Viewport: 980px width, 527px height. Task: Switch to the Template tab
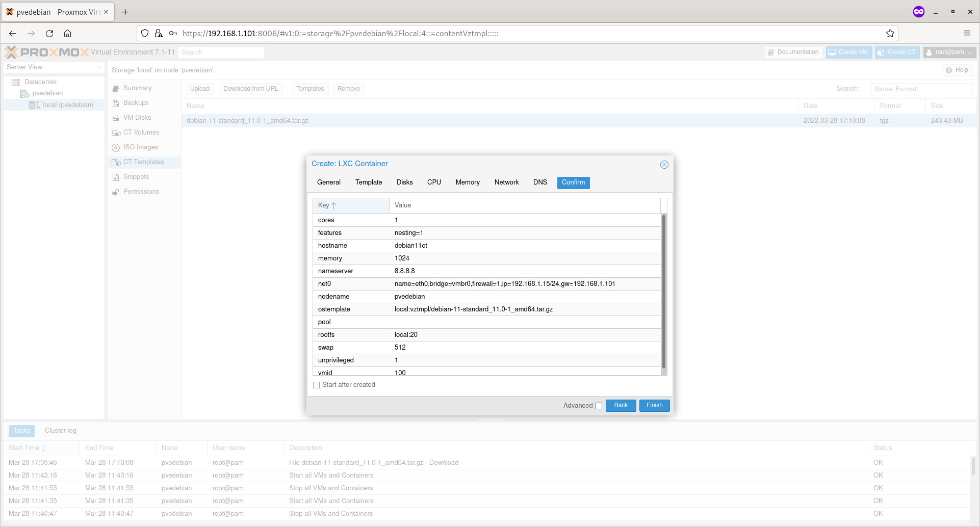click(369, 182)
